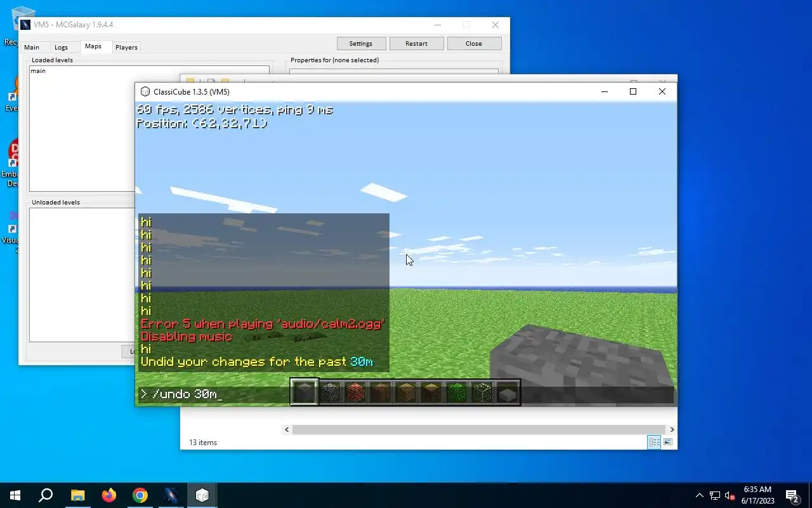Screen dimensions: 812x508
Task: Open the Players tab in MCGalaxy
Action: tap(126, 47)
